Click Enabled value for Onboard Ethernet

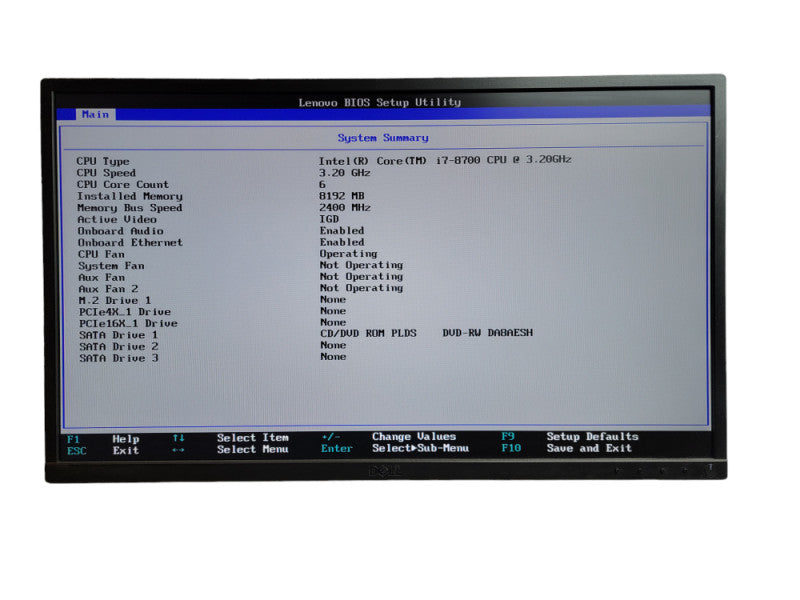[342, 242]
